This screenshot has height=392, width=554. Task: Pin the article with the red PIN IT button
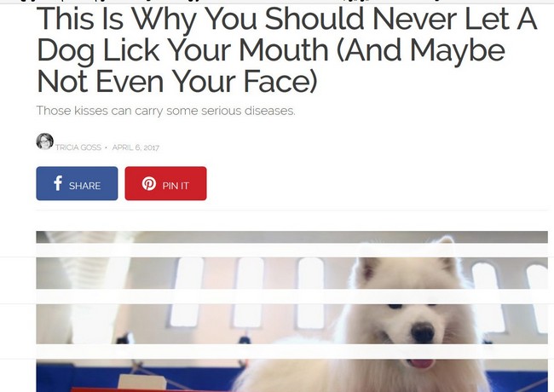pyautogui.click(x=165, y=183)
